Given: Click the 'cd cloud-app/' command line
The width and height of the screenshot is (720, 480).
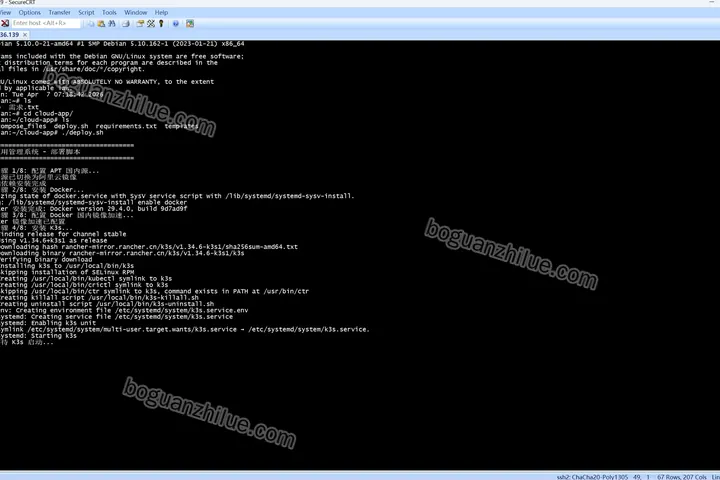Looking at the screenshot, I should click(x=48, y=113).
